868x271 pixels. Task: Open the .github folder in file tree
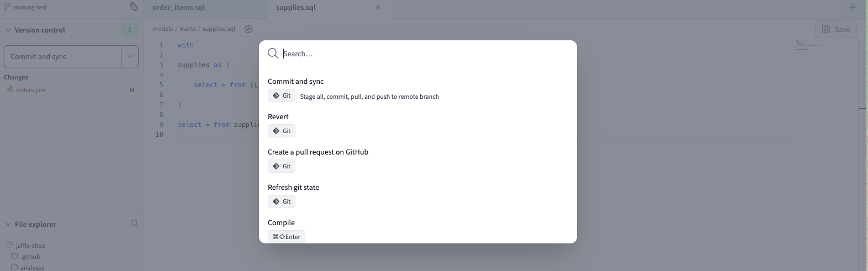click(30, 257)
